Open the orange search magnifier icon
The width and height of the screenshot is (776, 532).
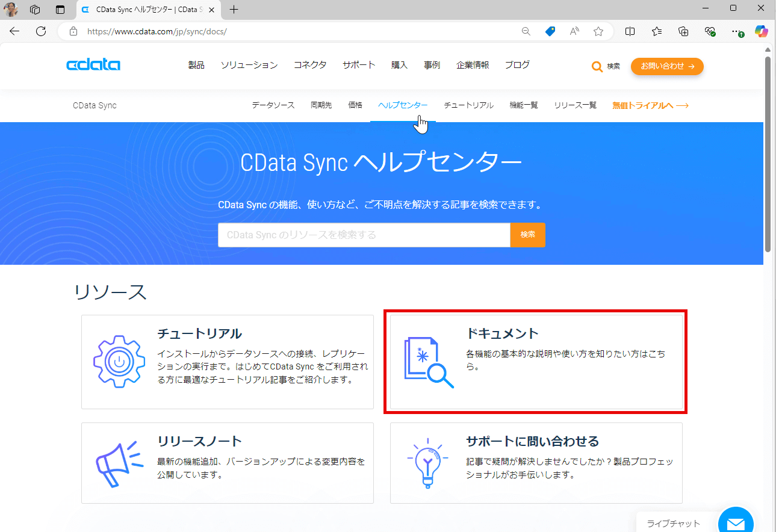click(597, 67)
